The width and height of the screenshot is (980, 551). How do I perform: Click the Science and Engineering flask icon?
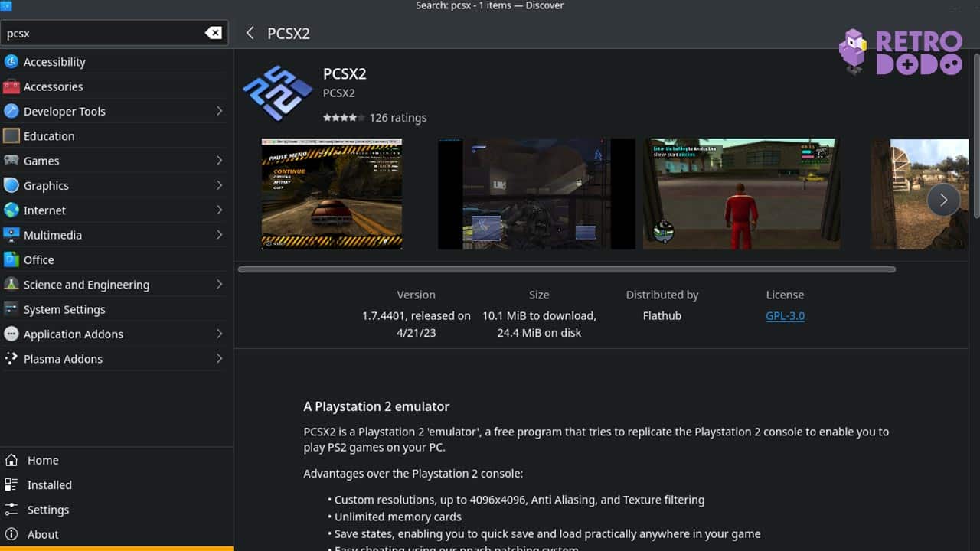tap(11, 284)
